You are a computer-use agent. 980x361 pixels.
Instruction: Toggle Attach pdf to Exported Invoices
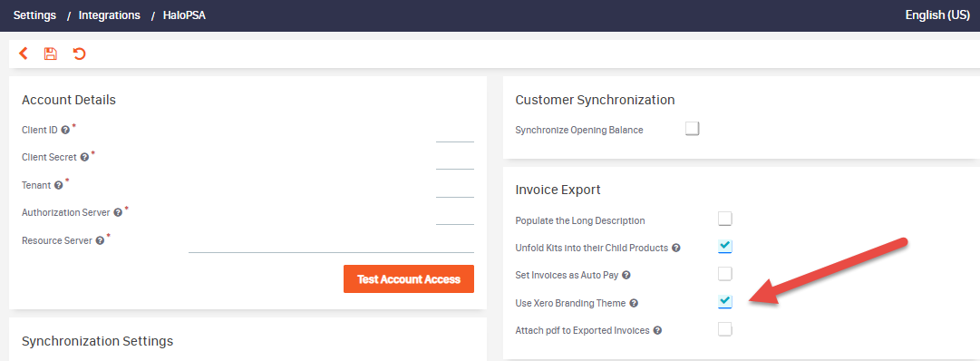pyautogui.click(x=725, y=329)
